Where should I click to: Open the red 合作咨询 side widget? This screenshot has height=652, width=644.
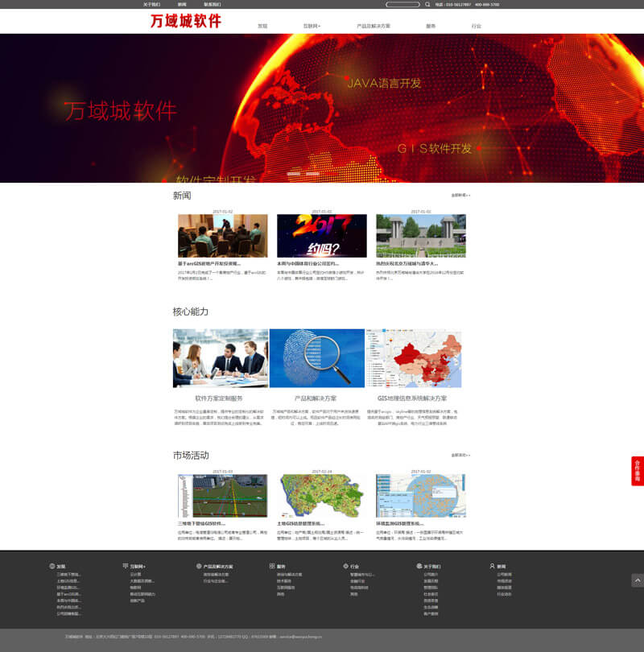pos(637,471)
